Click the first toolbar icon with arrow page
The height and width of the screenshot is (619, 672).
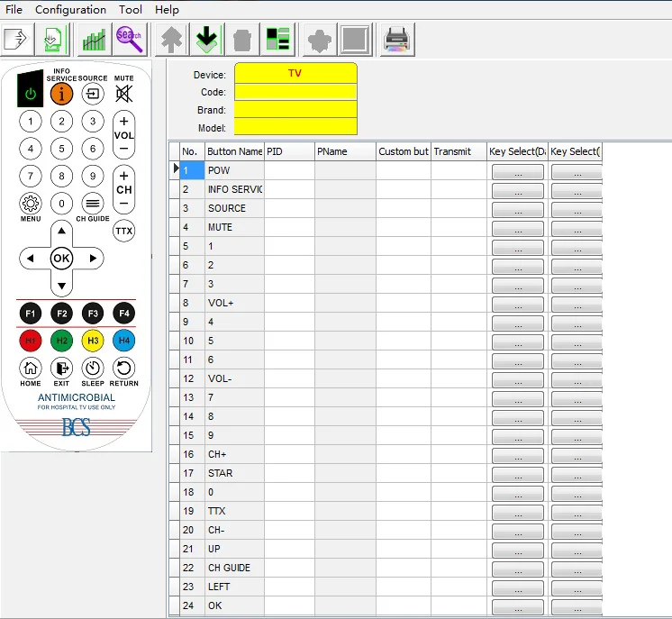pos(17,40)
